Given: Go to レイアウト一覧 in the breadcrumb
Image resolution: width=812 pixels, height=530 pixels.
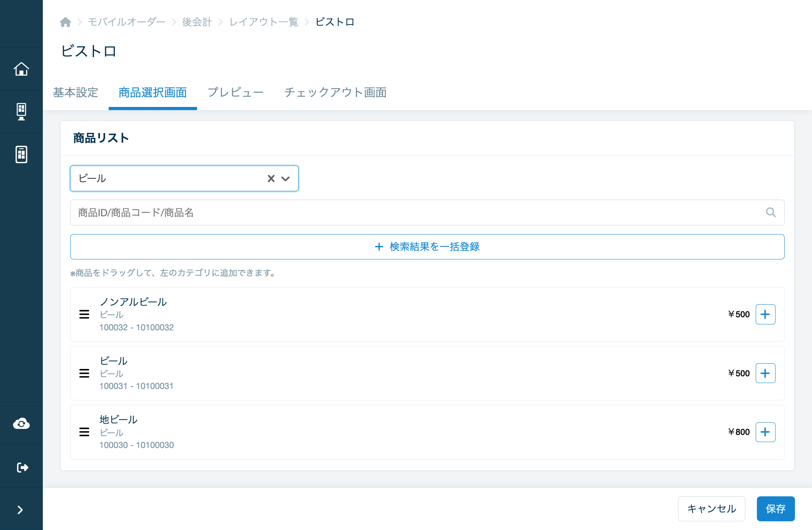Looking at the screenshot, I should pos(264,22).
